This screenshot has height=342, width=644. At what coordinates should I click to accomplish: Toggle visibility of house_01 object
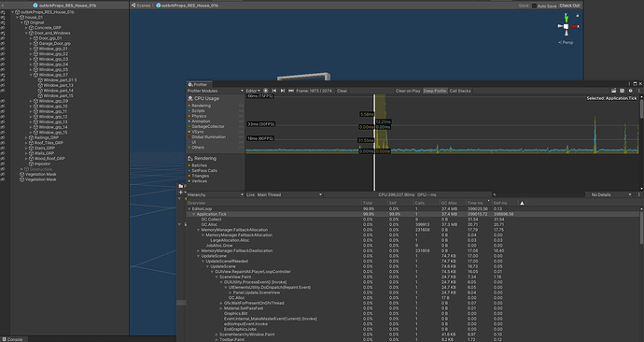pyautogui.click(x=3, y=17)
